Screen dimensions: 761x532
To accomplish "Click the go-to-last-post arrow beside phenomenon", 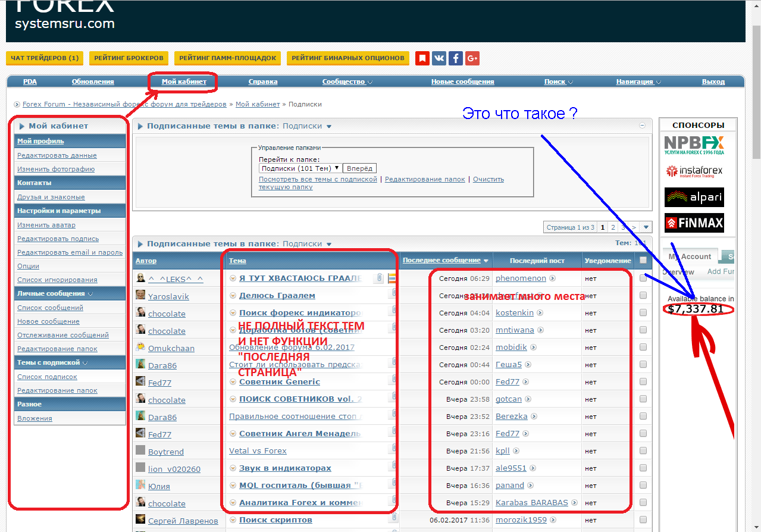I will tap(553, 278).
